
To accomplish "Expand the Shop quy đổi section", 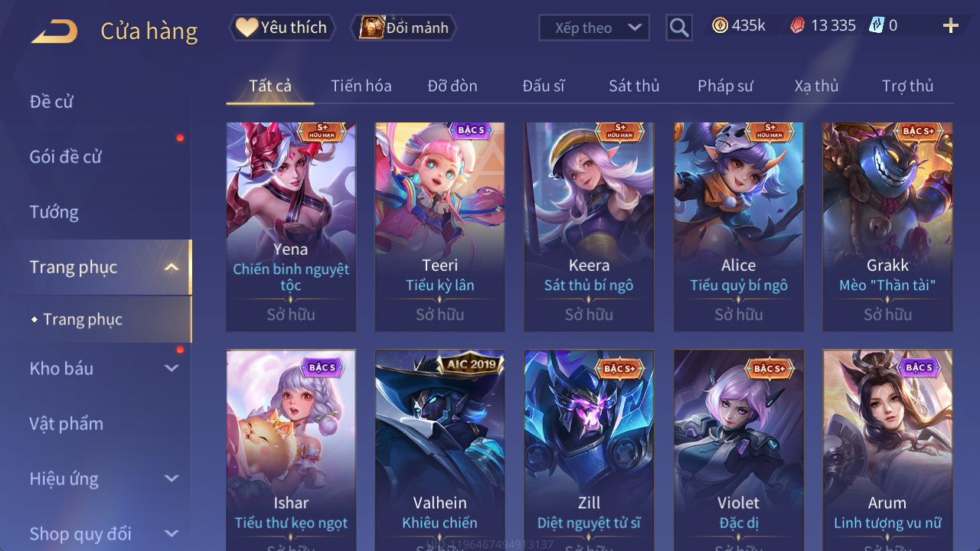I will [171, 533].
